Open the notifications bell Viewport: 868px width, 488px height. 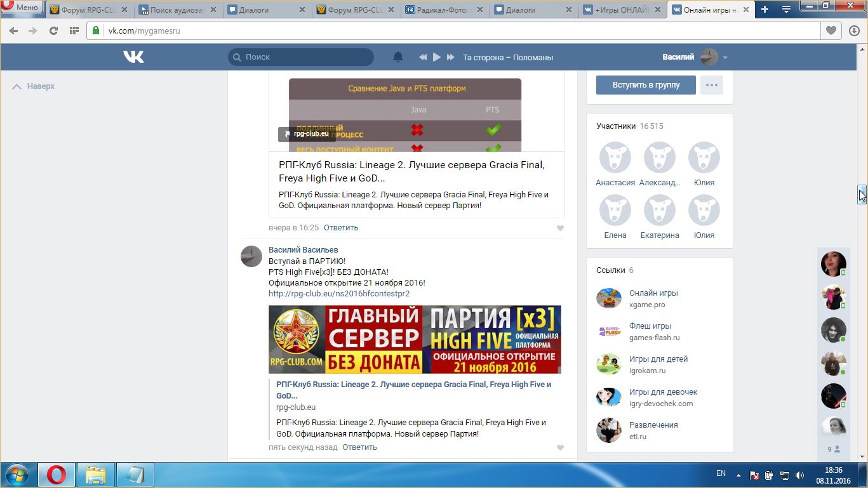[398, 57]
